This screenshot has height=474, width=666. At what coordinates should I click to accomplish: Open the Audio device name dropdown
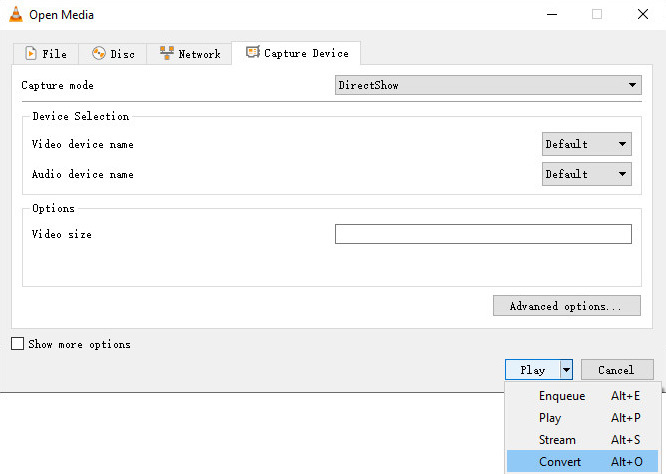[x=587, y=174]
